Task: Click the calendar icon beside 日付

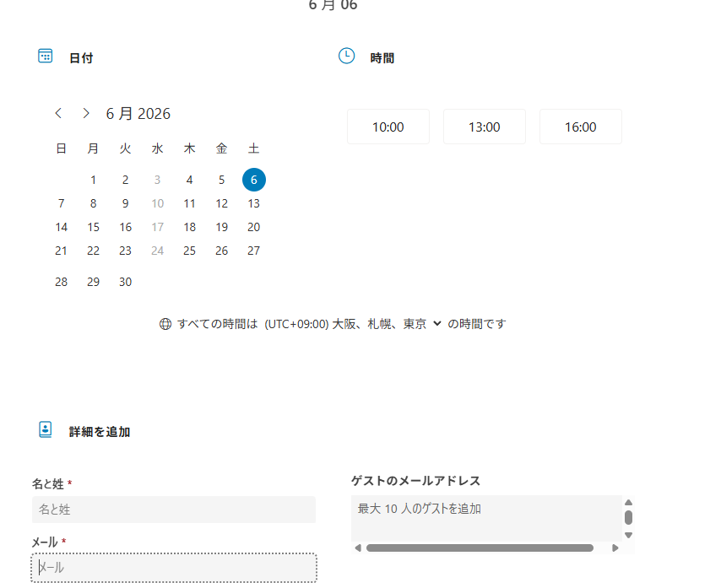Action: (x=45, y=56)
